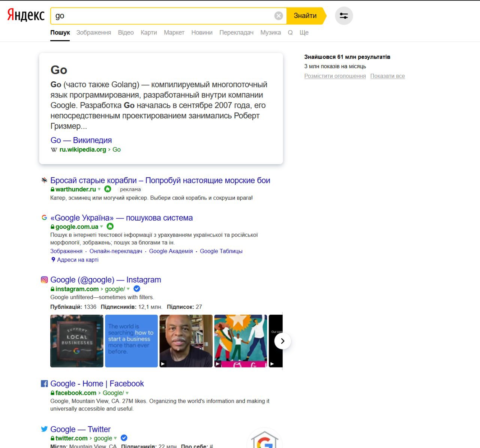Expand dropdown arrow after facebook.com Google/
480x448 pixels.
(127, 393)
